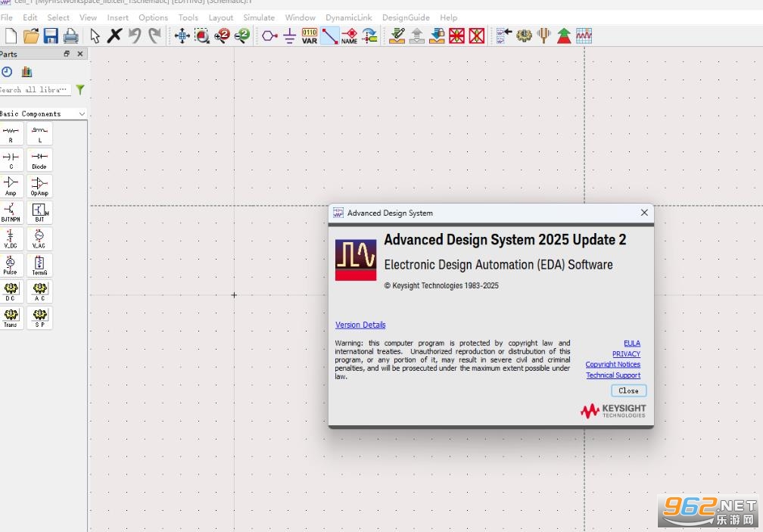The image size is (763, 532).
Task: Click the pop out of hierarchy icon
Action: point(417,36)
